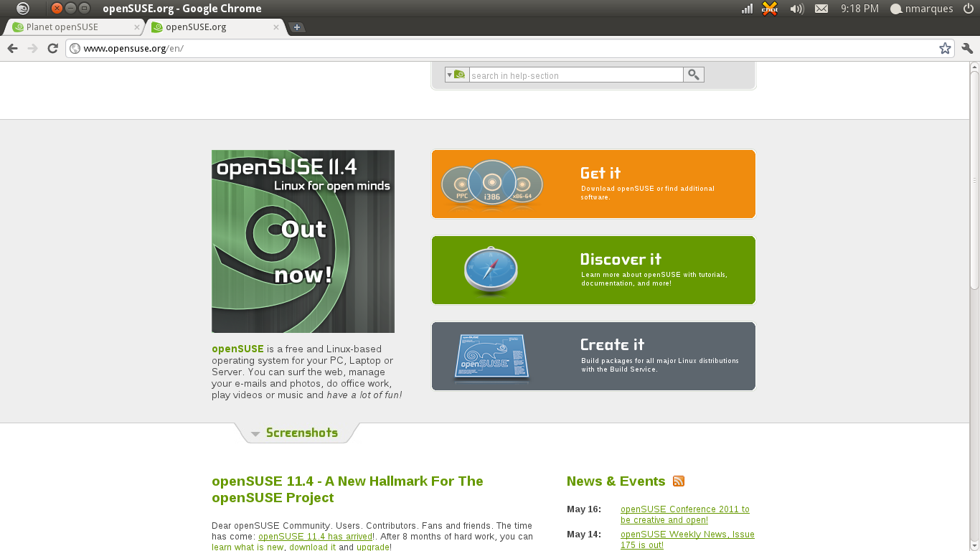Click the Create it blueprint icon

click(491, 357)
